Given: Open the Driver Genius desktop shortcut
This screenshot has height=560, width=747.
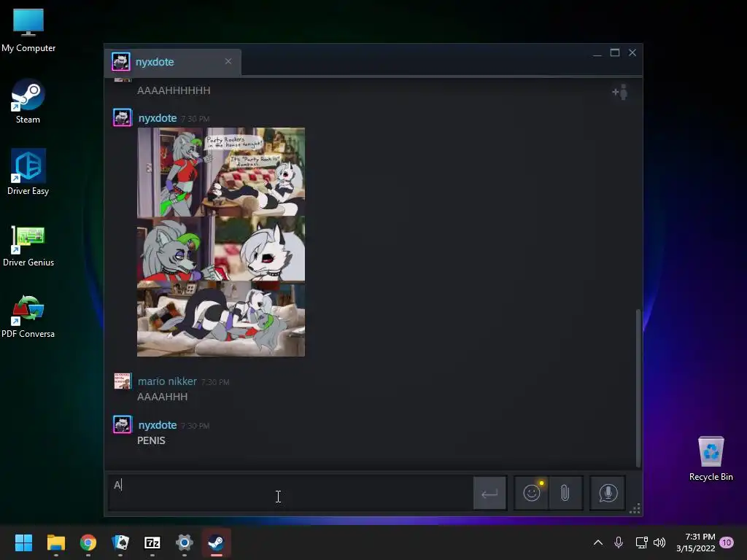Looking at the screenshot, I should tap(28, 245).
